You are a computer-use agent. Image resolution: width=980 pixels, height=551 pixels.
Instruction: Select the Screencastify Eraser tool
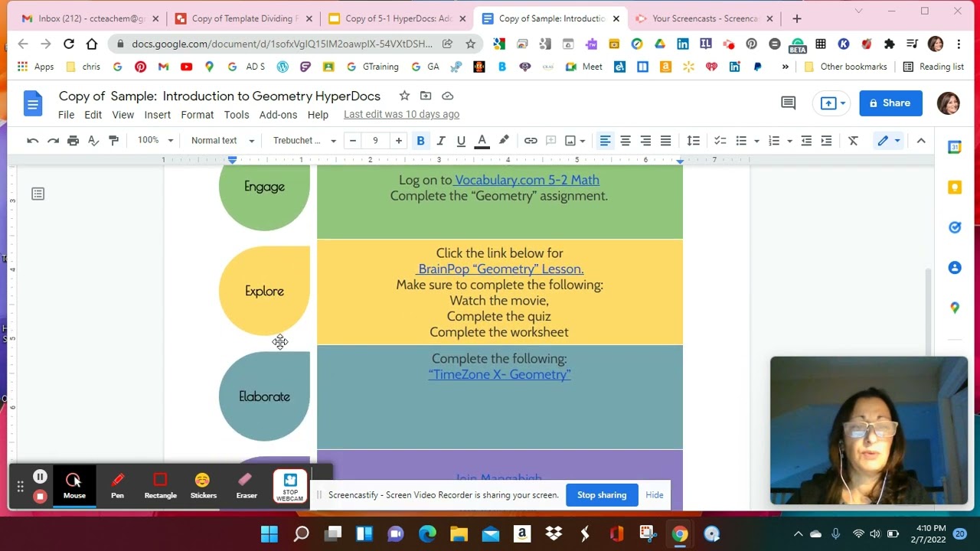point(247,486)
